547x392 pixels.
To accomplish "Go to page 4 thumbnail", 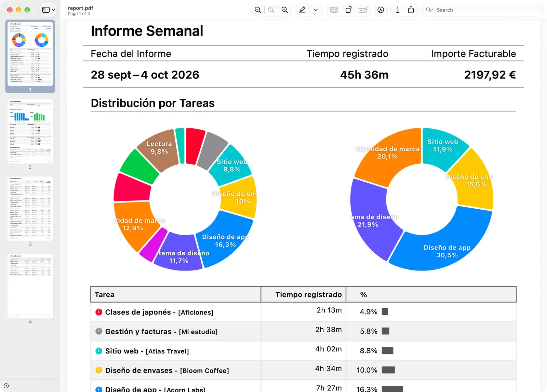I will point(30,286).
